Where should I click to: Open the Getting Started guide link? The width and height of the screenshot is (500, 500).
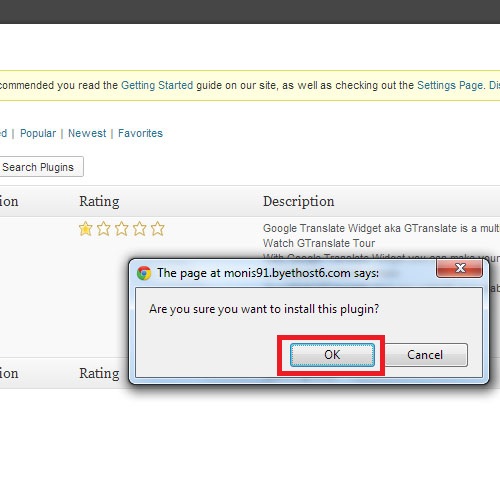click(x=157, y=85)
